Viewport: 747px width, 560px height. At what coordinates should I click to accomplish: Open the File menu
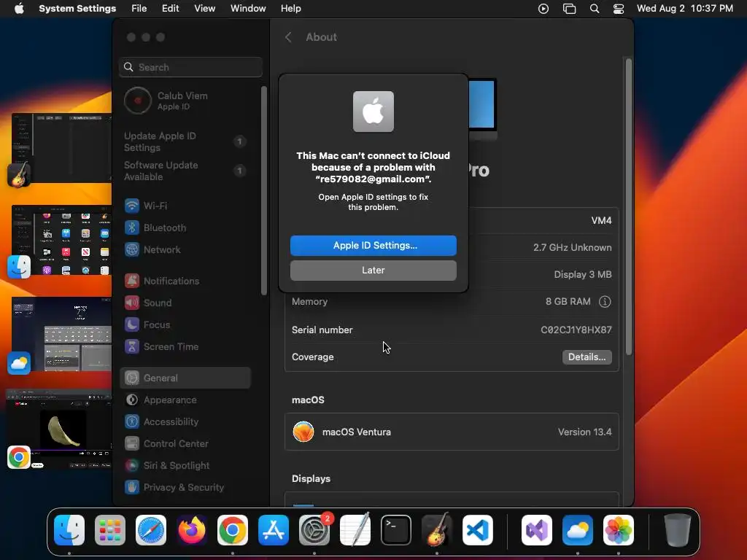tap(139, 9)
